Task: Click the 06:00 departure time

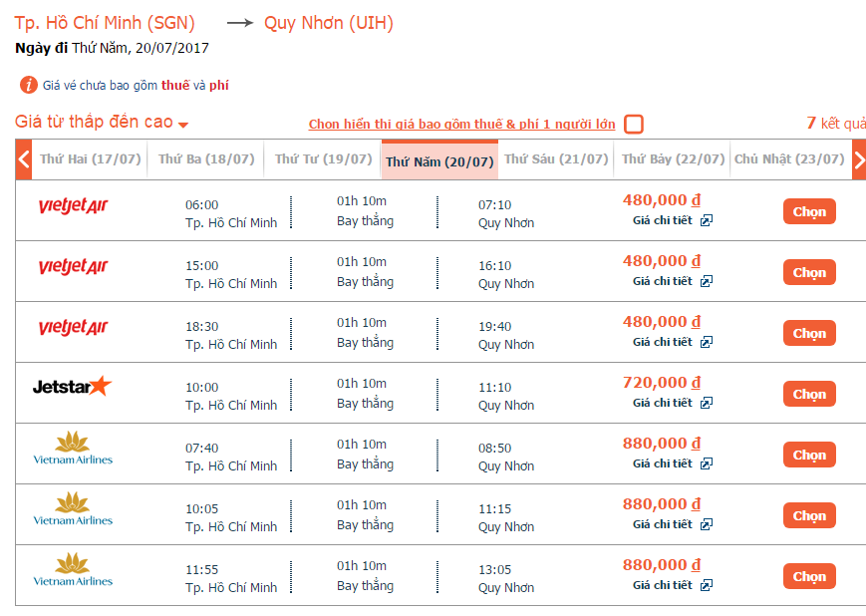Action: (201, 205)
